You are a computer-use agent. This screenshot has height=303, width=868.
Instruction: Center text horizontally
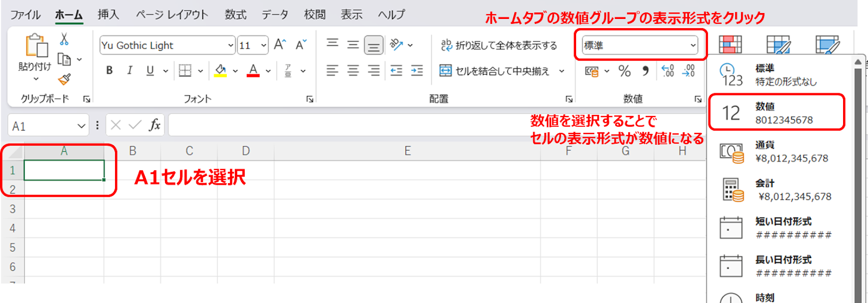tap(353, 70)
